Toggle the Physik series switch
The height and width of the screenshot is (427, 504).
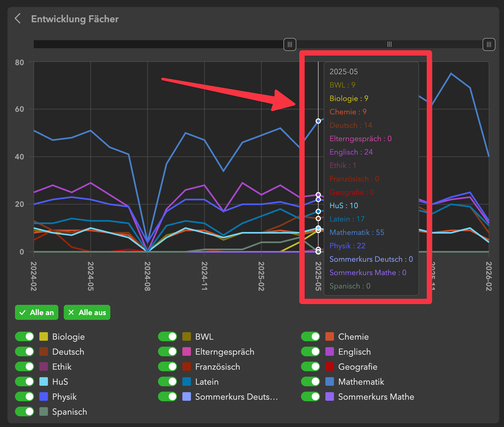pyautogui.click(x=25, y=396)
